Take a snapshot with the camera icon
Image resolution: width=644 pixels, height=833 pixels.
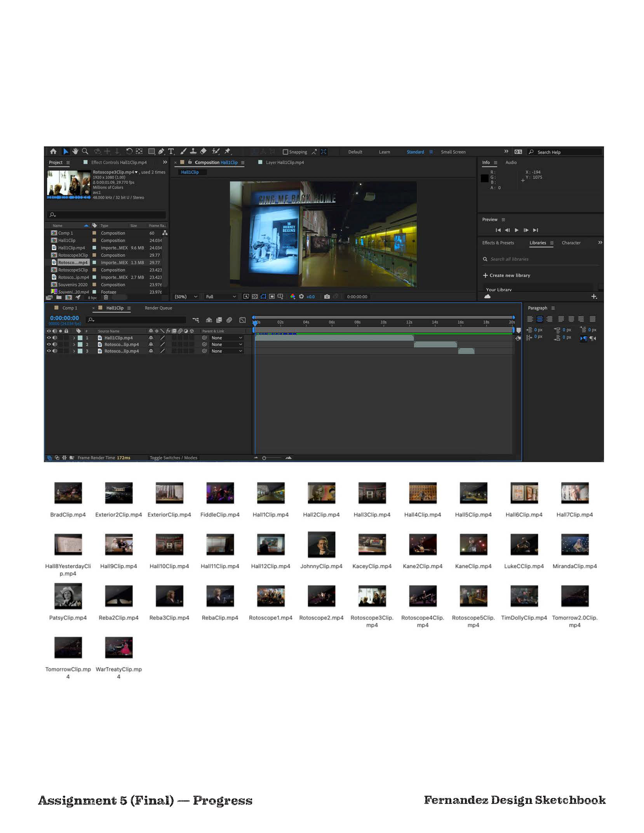click(327, 297)
